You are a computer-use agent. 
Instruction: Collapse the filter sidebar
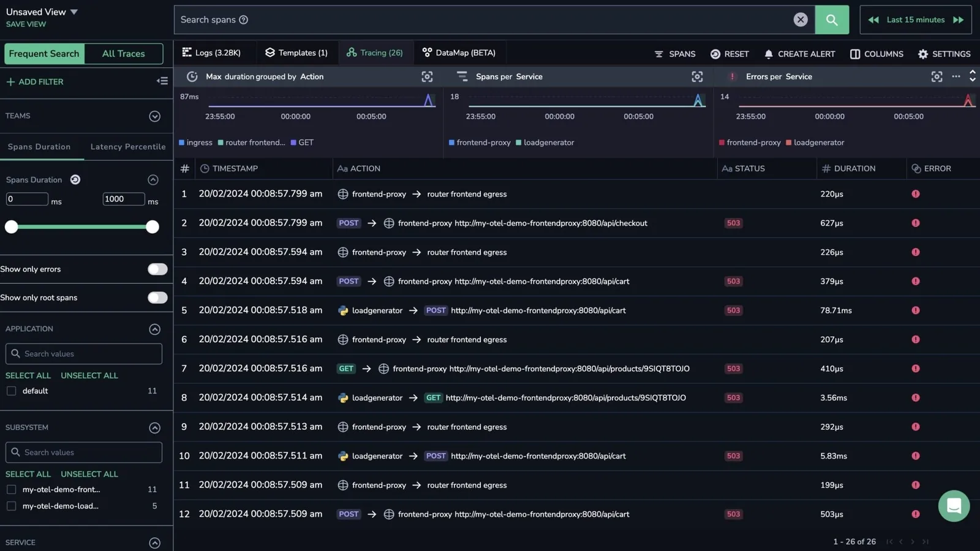click(162, 81)
